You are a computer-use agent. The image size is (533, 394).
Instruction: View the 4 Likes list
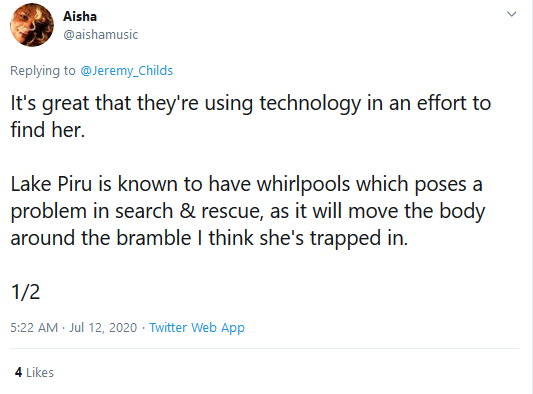pyautogui.click(x=34, y=373)
